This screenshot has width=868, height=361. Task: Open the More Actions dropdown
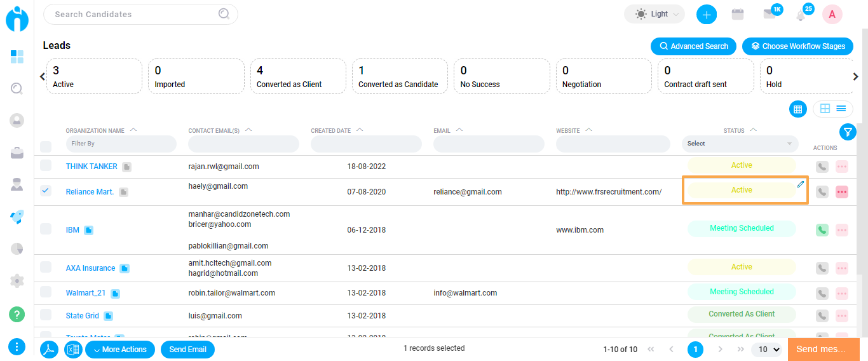point(120,350)
